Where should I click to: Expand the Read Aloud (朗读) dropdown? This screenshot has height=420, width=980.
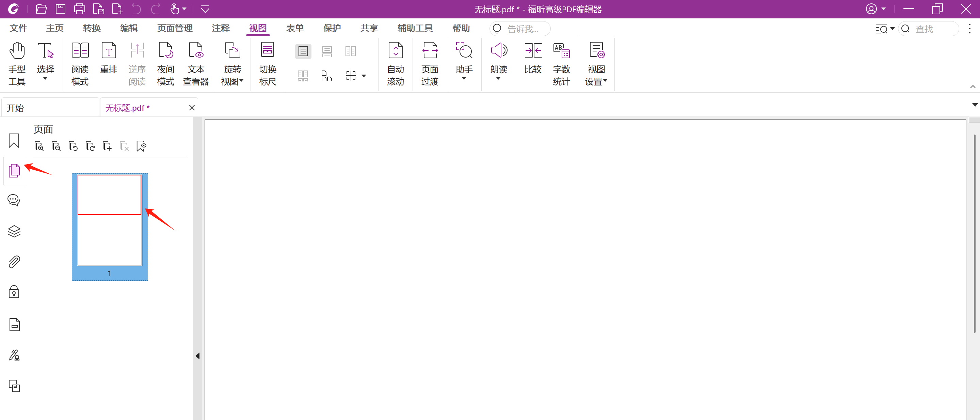pos(498,78)
